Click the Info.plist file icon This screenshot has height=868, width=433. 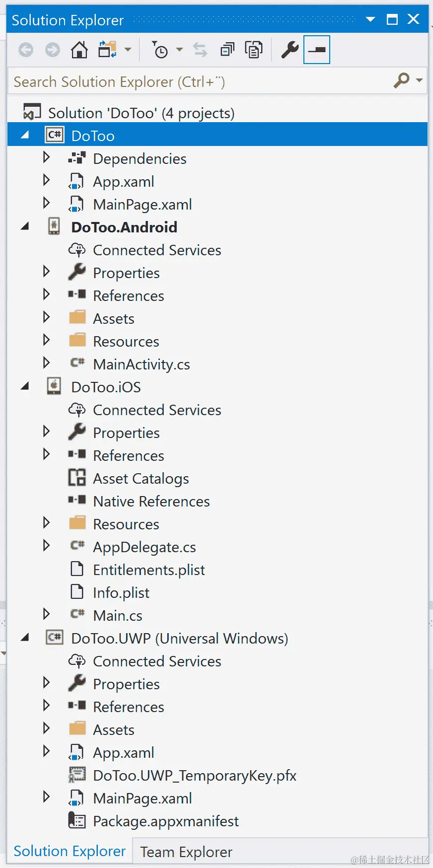tap(77, 592)
